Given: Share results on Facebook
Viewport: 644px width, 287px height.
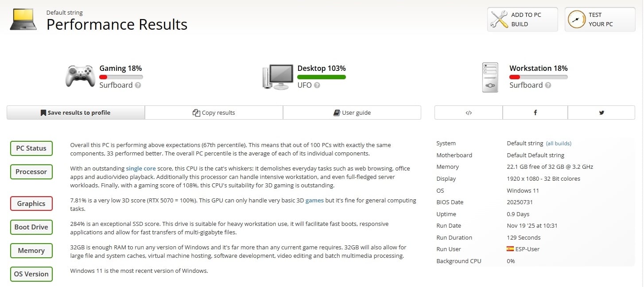Looking at the screenshot, I should coord(535,112).
